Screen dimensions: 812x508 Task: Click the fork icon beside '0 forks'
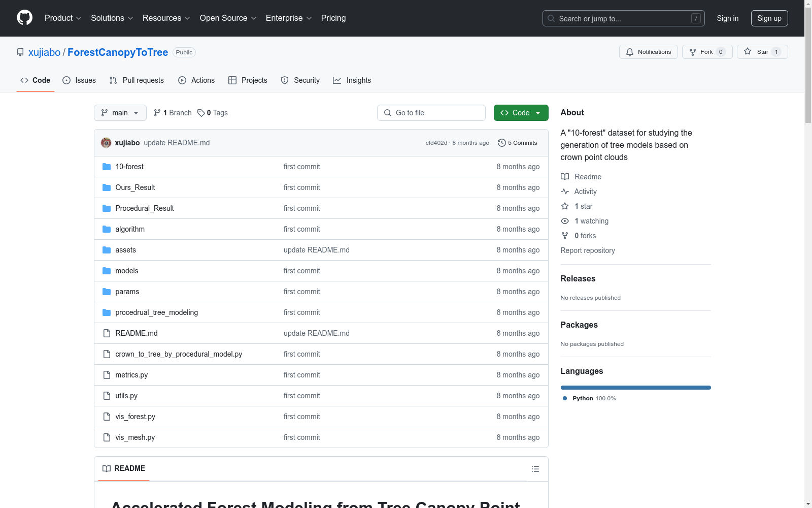click(x=565, y=236)
